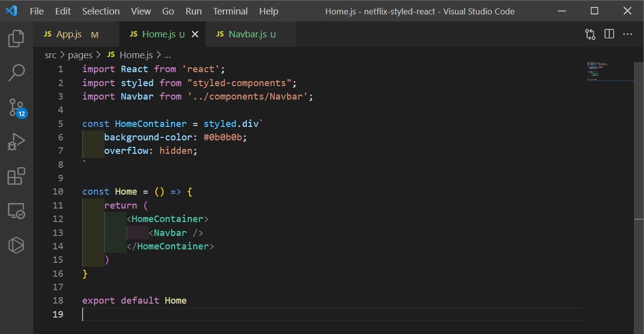Open the Search view in activity bar
This screenshot has width=644, height=334.
pyautogui.click(x=16, y=73)
